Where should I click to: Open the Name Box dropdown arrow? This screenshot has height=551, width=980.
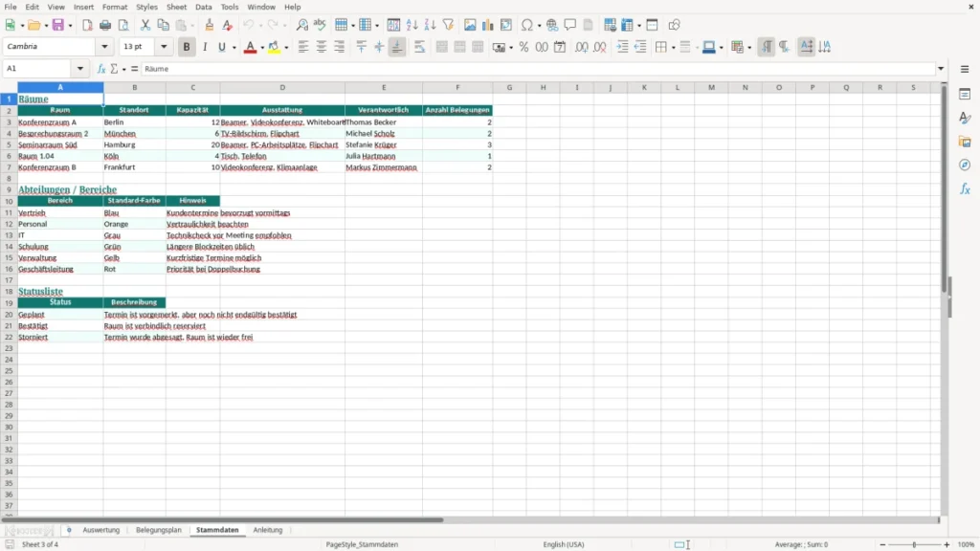pos(80,69)
